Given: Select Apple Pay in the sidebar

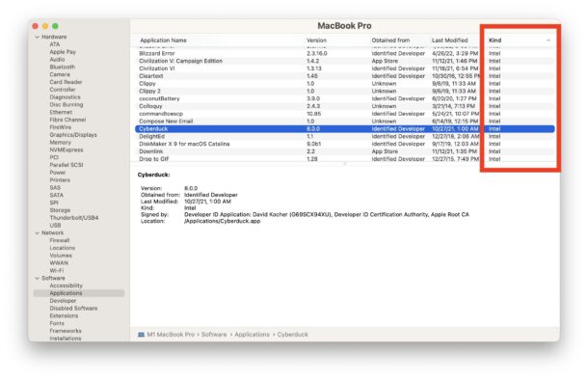Looking at the screenshot, I should tap(63, 52).
